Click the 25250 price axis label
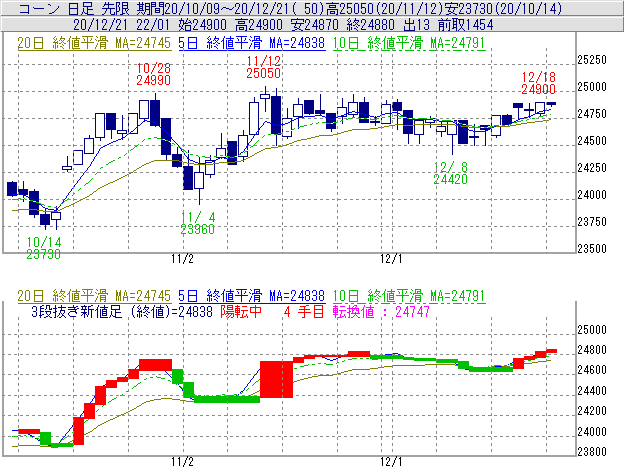The height and width of the screenshot is (473, 624). (592, 60)
